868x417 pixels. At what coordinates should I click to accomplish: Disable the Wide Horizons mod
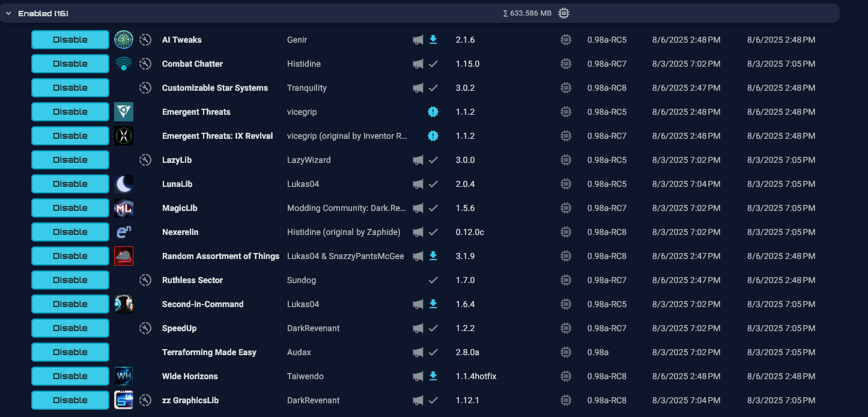pyautogui.click(x=70, y=376)
